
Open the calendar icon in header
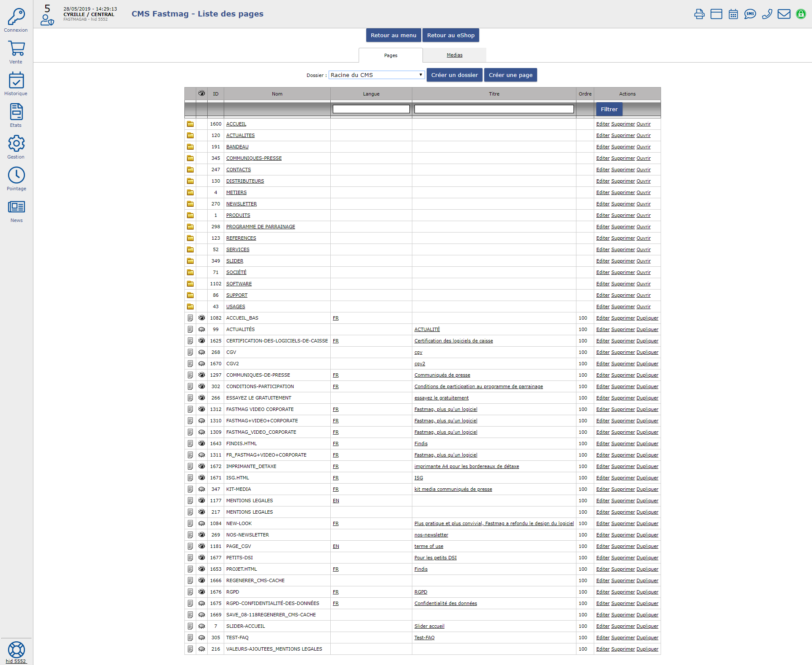click(733, 14)
